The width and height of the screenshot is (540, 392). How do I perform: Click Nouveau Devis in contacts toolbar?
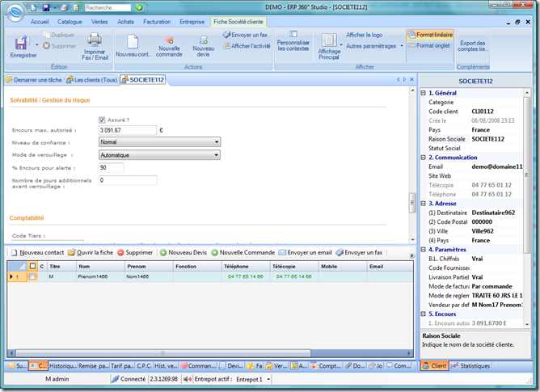(184, 252)
